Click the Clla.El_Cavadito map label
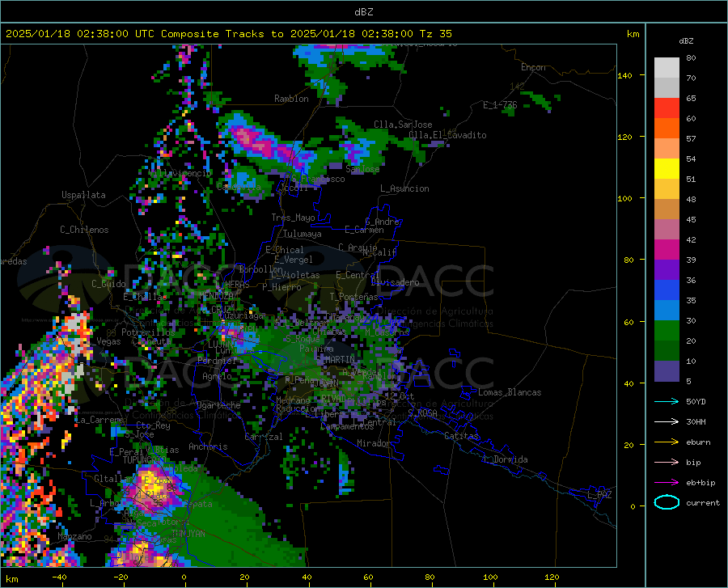Viewport: 728px width, 588px height. click(x=447, y=135)
